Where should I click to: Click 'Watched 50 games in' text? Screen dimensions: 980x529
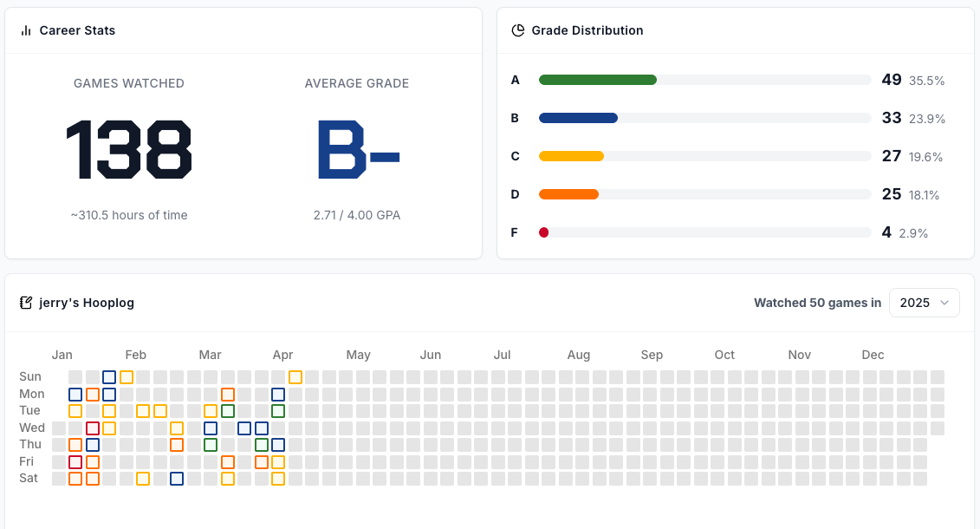817,303
